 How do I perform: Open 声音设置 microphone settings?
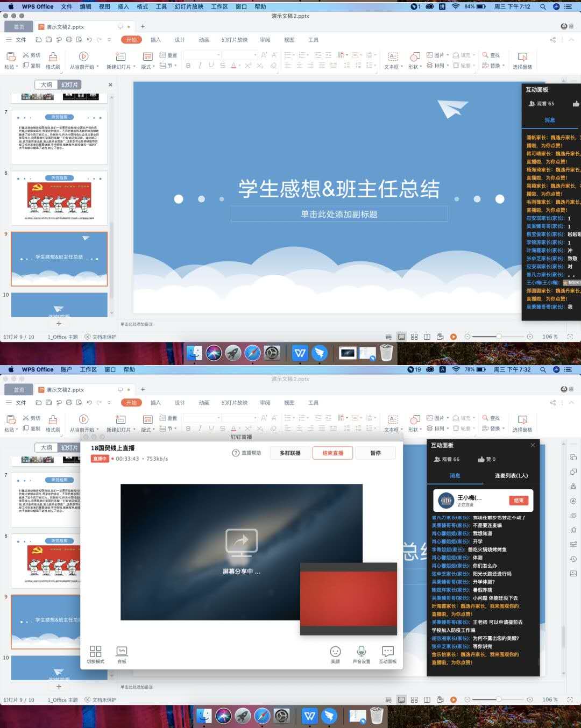[x=361, y=652]
